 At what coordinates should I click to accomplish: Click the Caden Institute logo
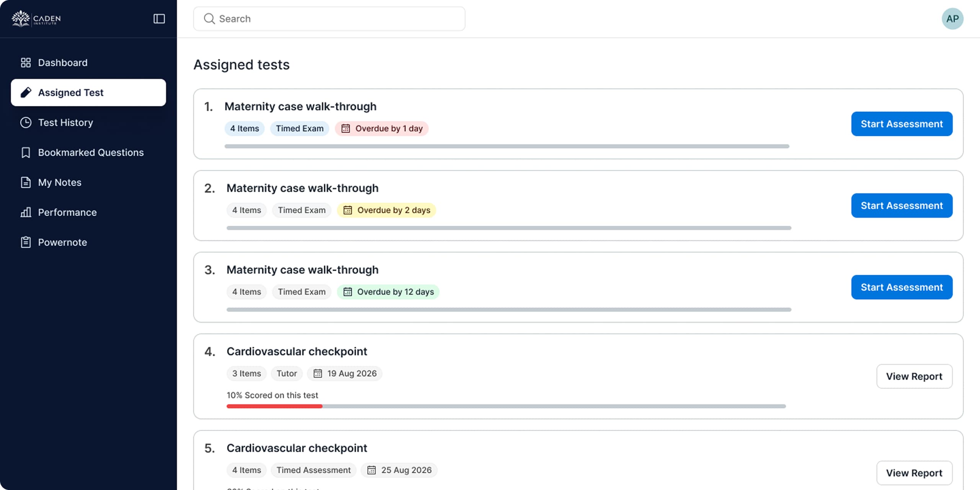[x=36, y=18]
